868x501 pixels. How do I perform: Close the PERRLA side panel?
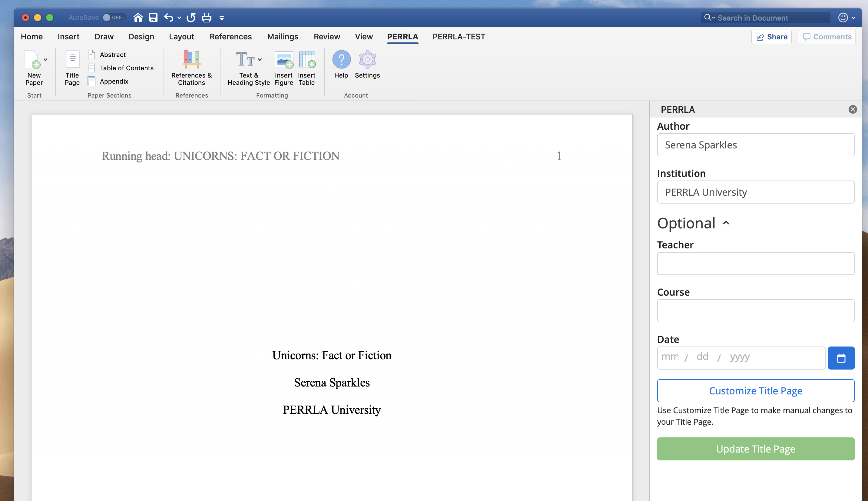852,109
